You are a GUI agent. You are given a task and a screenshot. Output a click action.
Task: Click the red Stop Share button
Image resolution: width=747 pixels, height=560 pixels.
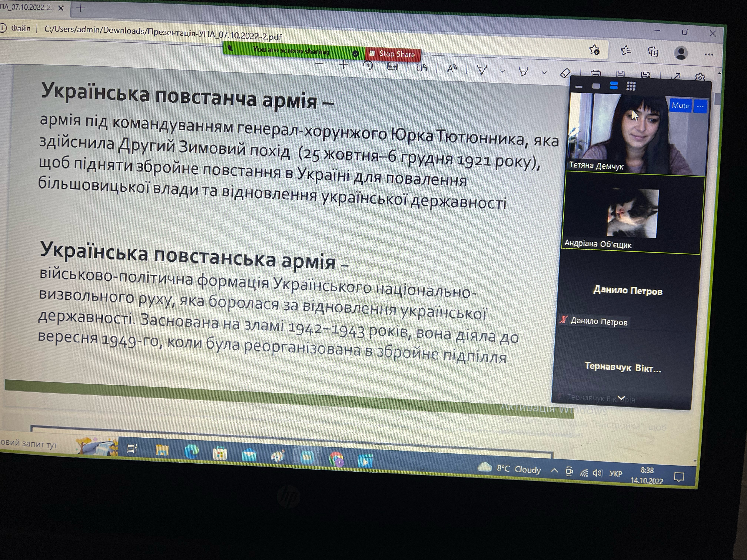pos(393,54)
